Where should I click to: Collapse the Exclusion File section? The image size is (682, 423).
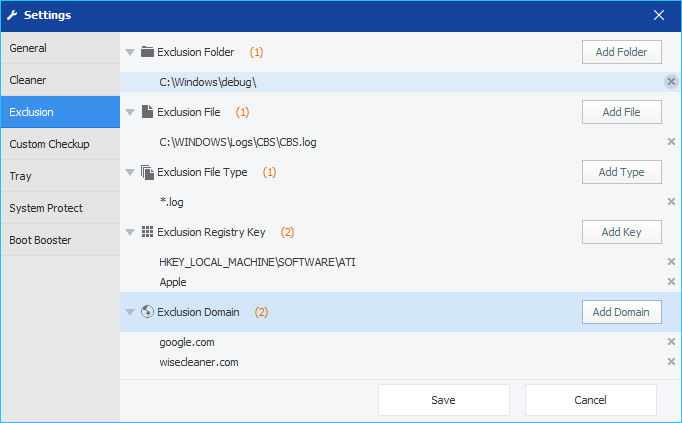coord(130,112)
